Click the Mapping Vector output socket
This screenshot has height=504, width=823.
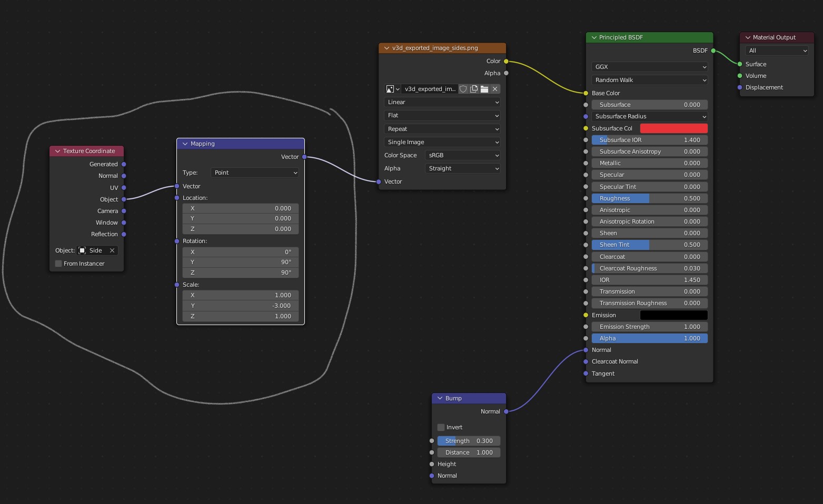coord(304,157)
